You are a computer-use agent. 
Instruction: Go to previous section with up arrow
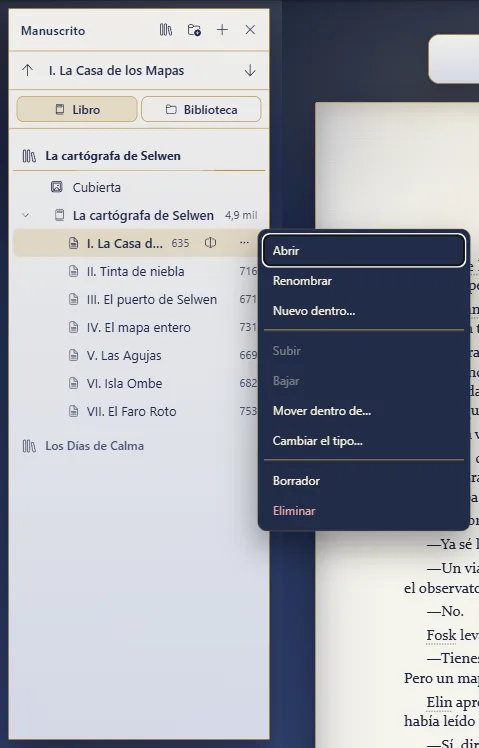point(28,71)
